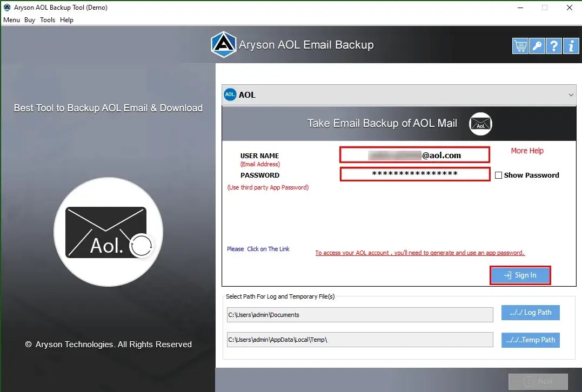
Task: Click the 'Take Email Backup of AOL Mail' heading
Action: coord(382,123)
